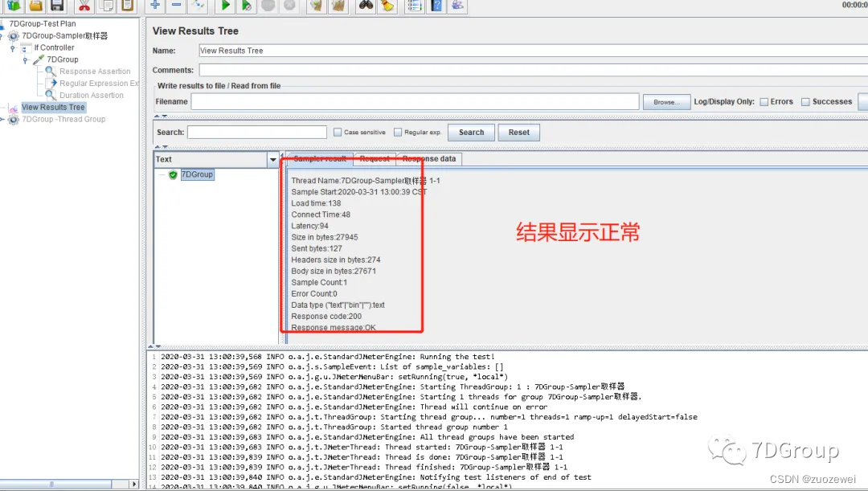Viewport: 868px width, 491px height.
Task: Expand the 7DGroup -Thread Group node handle
Action: pyautogui.click(x=2, y=120)
